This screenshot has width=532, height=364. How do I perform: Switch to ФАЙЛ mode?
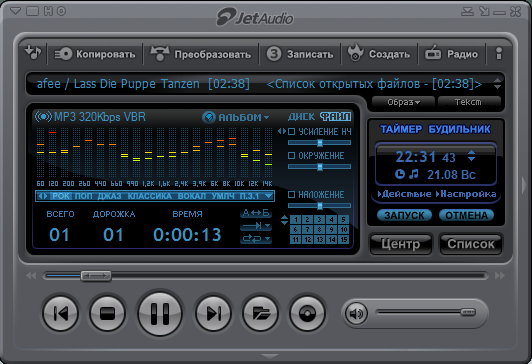[x=335, y=117]
